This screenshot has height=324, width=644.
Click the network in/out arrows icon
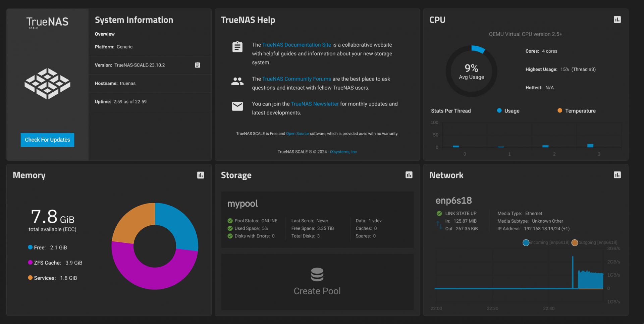point(439,225)
